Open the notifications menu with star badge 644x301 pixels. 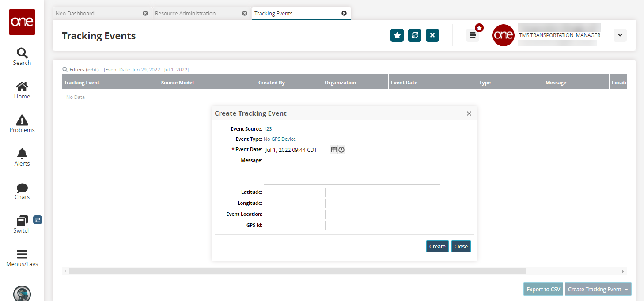pyautogui.click(x=473, y=35)
